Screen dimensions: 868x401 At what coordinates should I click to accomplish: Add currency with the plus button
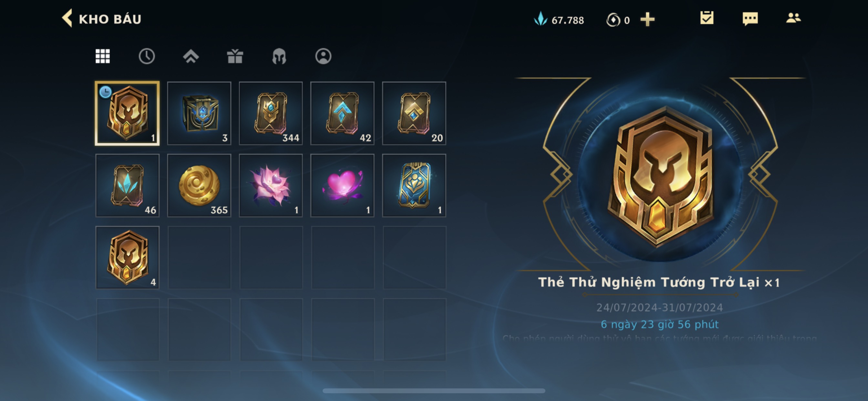[x=647, y=20]
